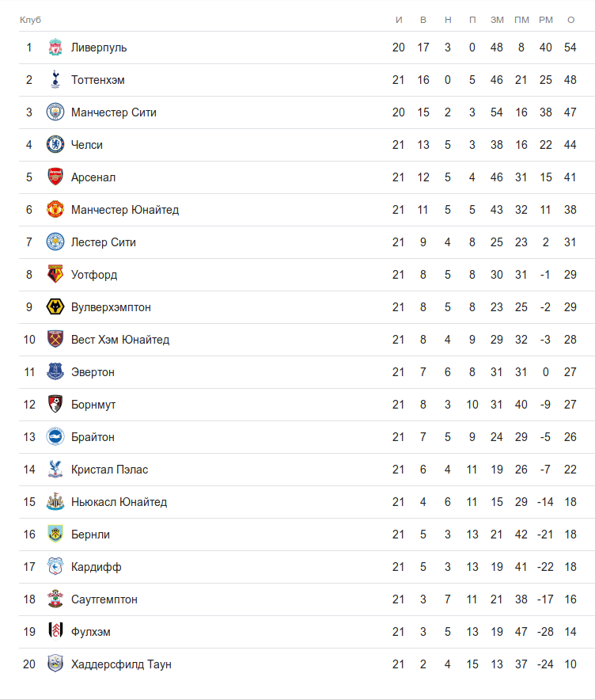Click the Wolverhampton wolf crest icon
Viewport: 595px width, 700px height.
coord(55,307)
